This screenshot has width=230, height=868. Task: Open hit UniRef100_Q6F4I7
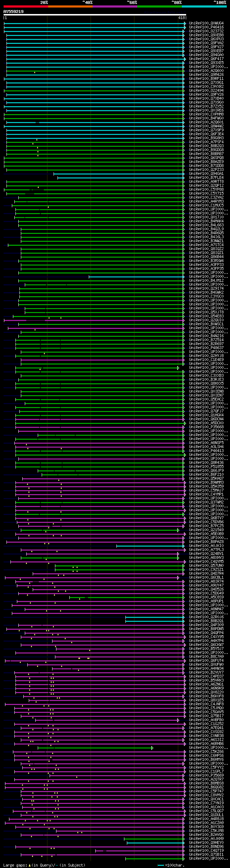click(x=206, y=59)
